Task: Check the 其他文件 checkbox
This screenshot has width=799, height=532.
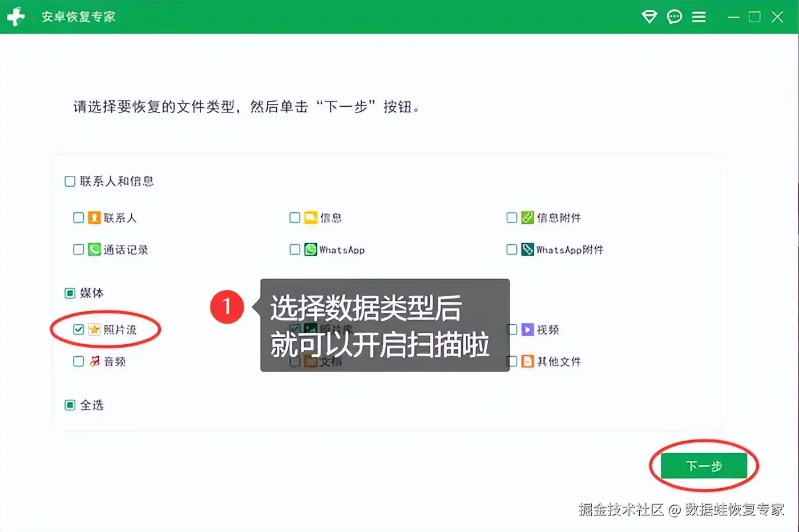Action: tap(512, 361)
